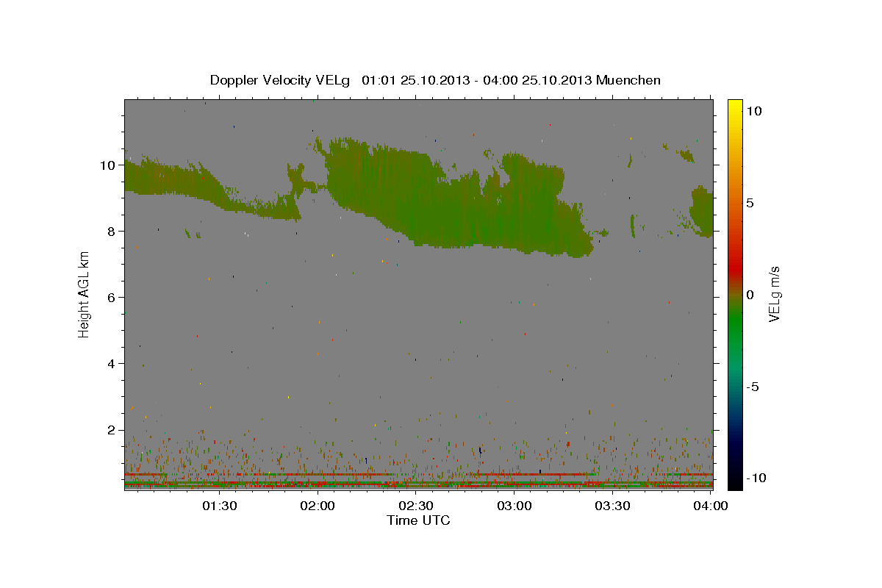882x588 pixels.
Task: Click the height tick label '6'
Action: click(x=112, y=298)
